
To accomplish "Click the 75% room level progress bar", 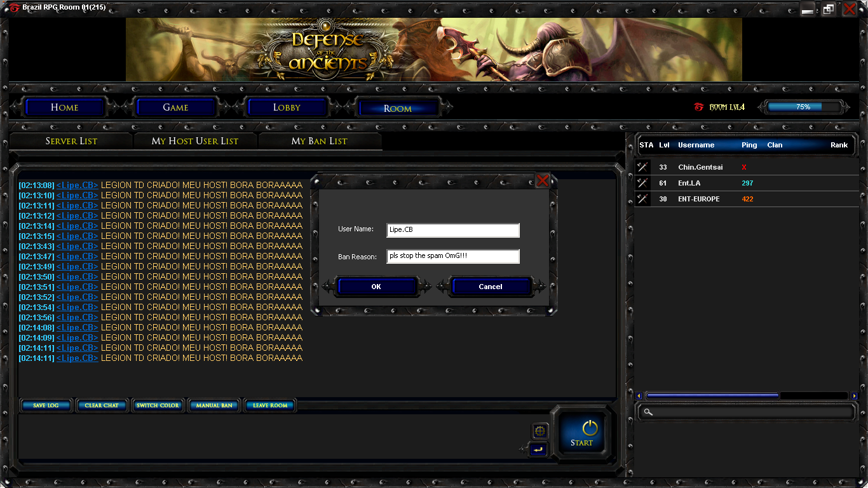I will 803,107.
